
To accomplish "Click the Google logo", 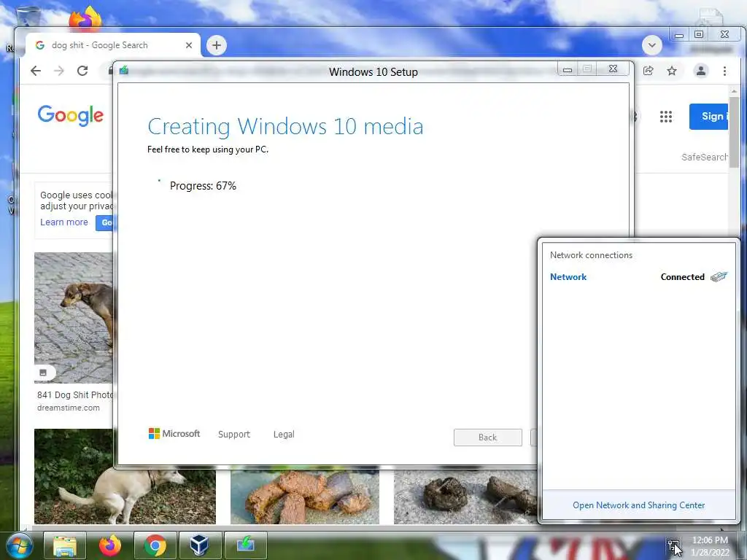I will point(71,116).
